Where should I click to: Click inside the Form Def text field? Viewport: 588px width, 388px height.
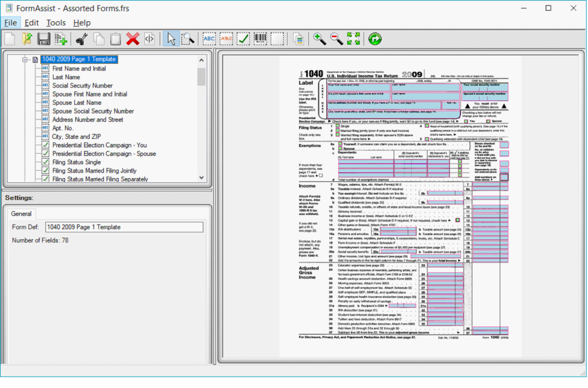click(121, 227)
